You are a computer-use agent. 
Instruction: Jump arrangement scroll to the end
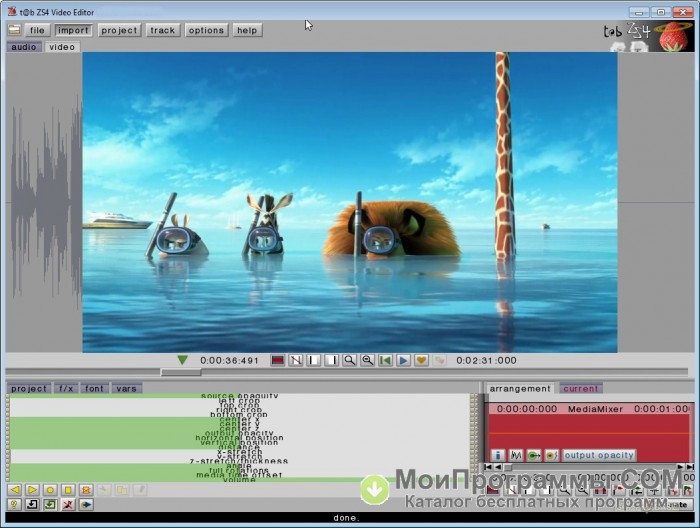coord(690,467)
